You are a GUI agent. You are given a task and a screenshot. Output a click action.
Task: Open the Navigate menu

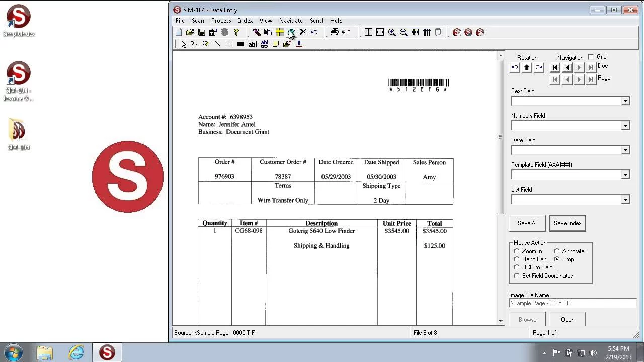point(291,21)
